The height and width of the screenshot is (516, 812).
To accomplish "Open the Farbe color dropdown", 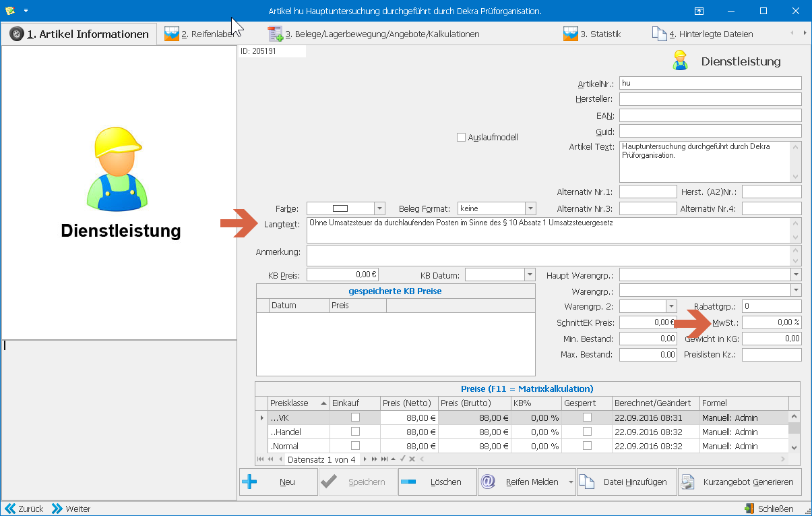I will click(379, 208).
